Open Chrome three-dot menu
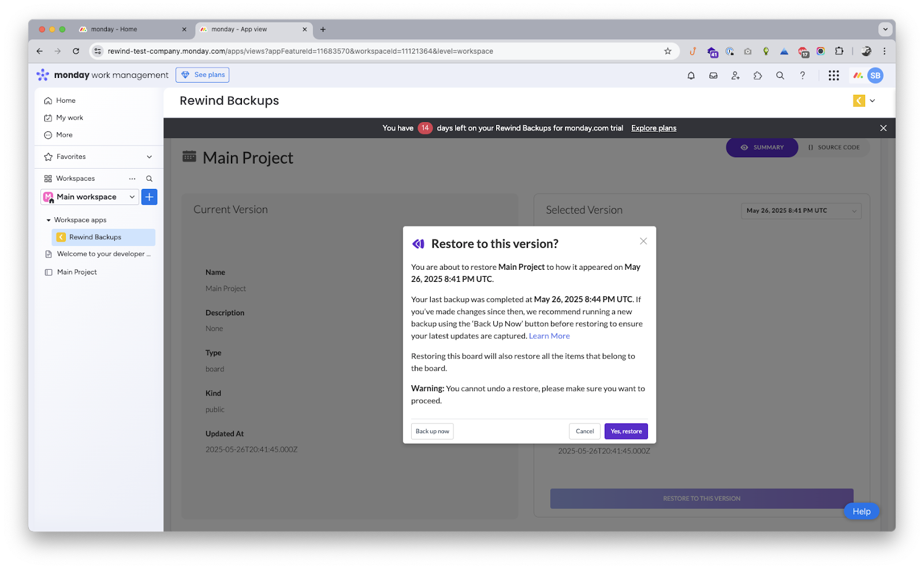 pyautogui.click(x=884, y=51)
